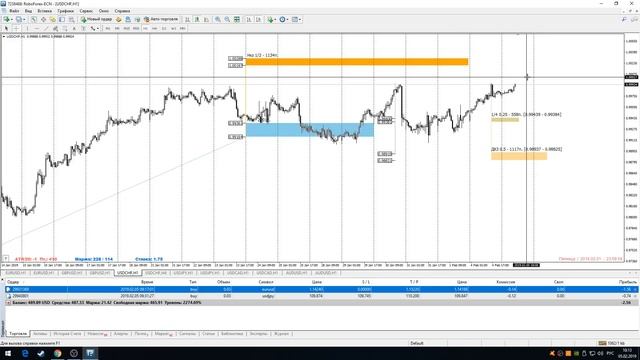
Task: Open the Файл menu
Action: pyautogui.click(x=14, y=11)
